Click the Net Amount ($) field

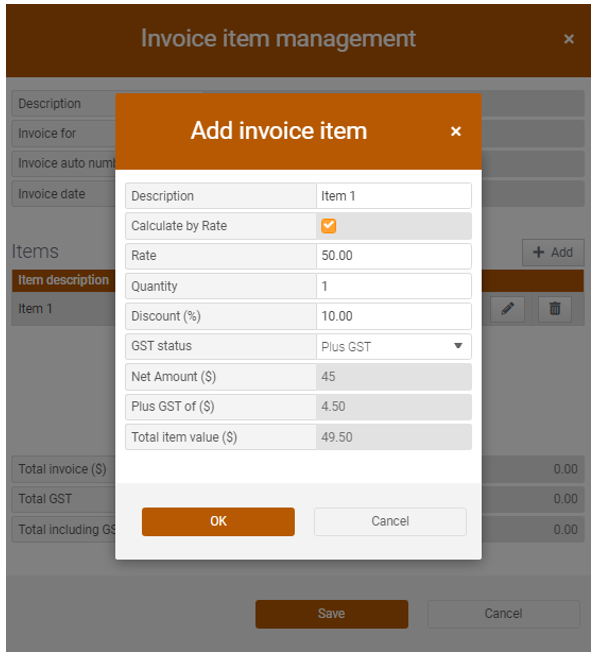tap(393, 377)
